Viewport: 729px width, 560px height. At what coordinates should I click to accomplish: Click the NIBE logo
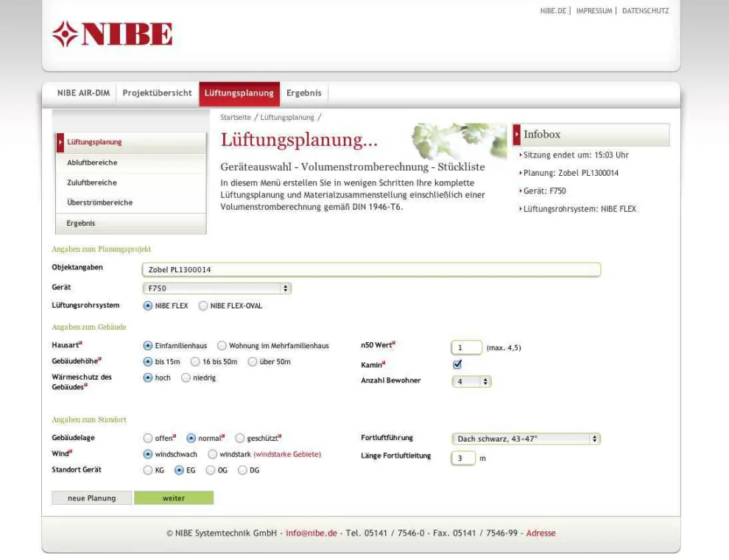coord(112,34)
